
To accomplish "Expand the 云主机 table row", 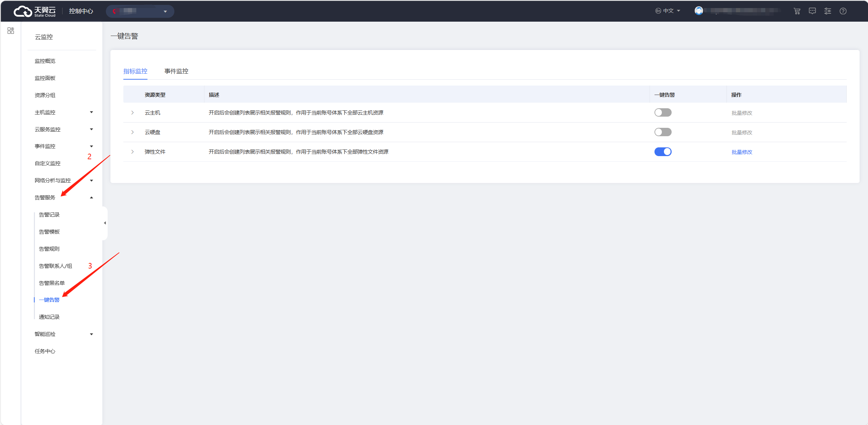I will click(x=132, y=112).
